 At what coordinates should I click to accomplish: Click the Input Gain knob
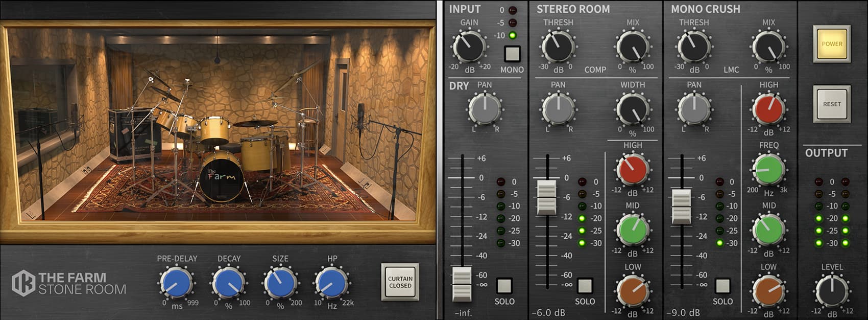coord(469,47)
